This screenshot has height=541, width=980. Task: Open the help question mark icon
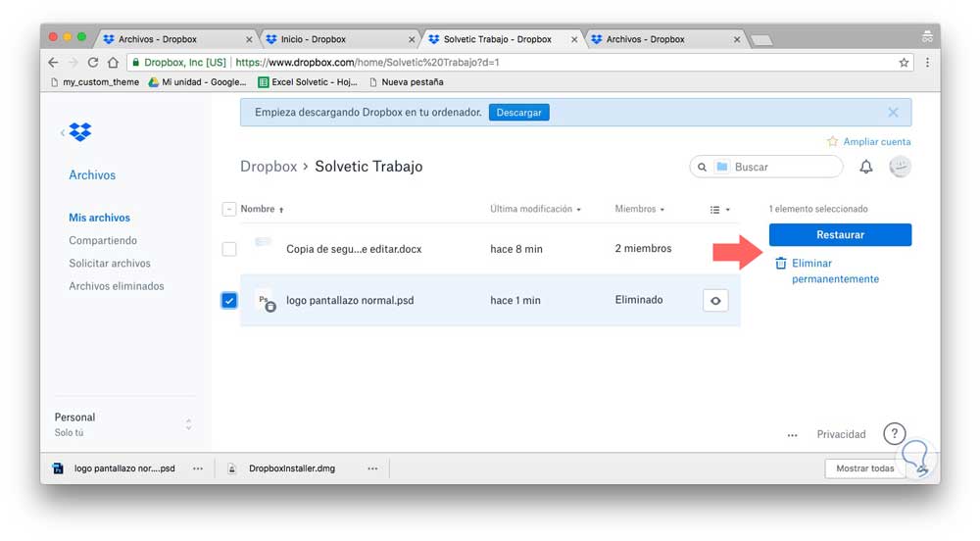point(895,433)
